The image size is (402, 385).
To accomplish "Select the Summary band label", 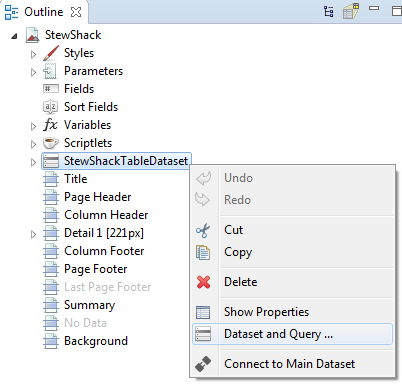I will [90, 305].
